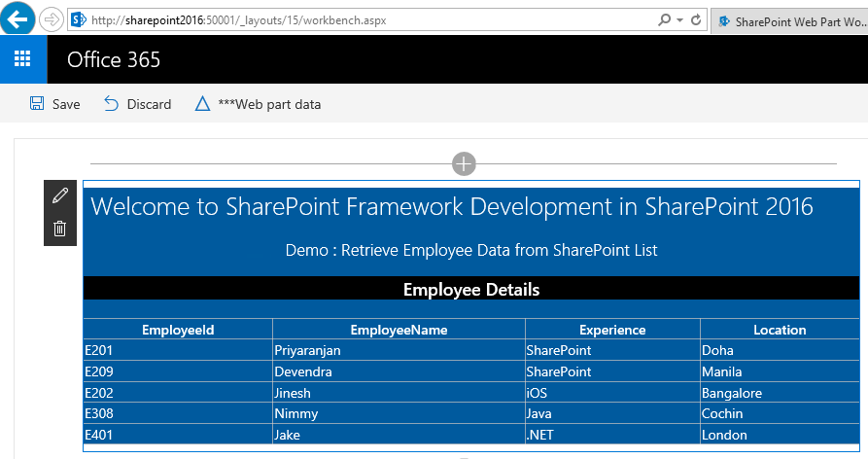Click the EmployeeName column header

pos(399,330)
